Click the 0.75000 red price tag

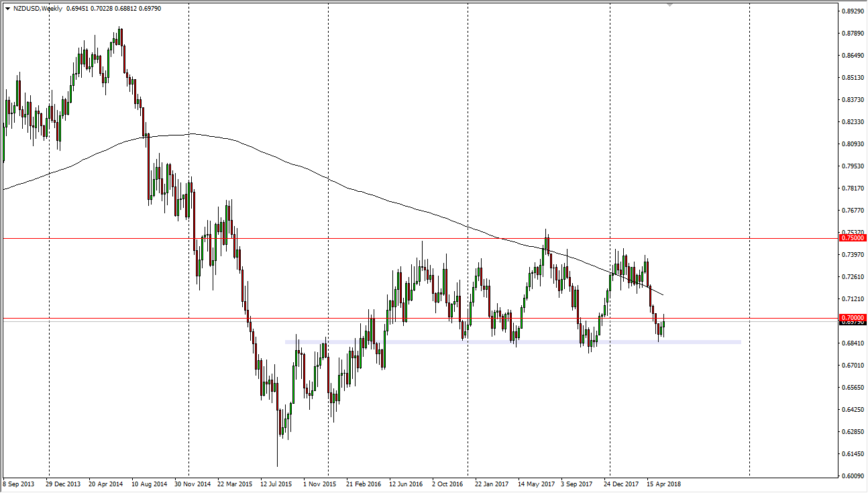click(853, 237)
